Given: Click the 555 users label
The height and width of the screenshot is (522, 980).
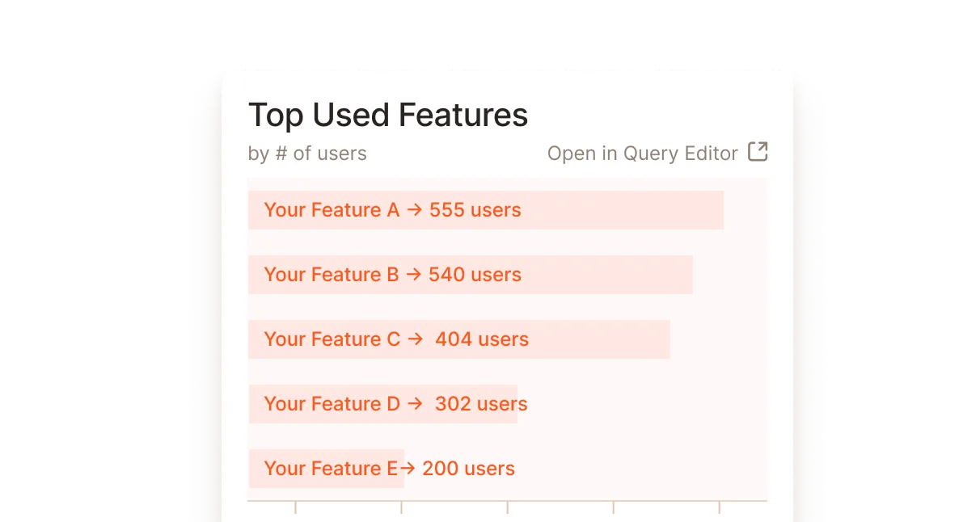Looking at the screenshot, I should [476, 210].
